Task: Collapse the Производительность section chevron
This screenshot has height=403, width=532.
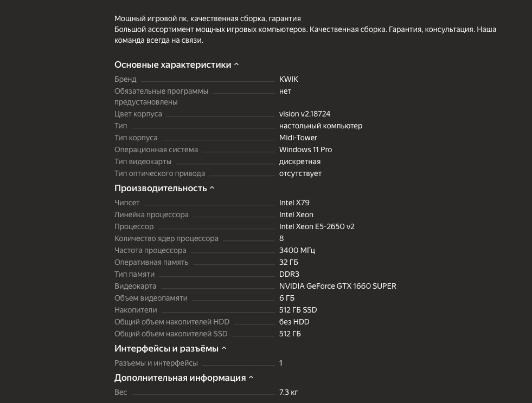Action: [x=212, y=188]
